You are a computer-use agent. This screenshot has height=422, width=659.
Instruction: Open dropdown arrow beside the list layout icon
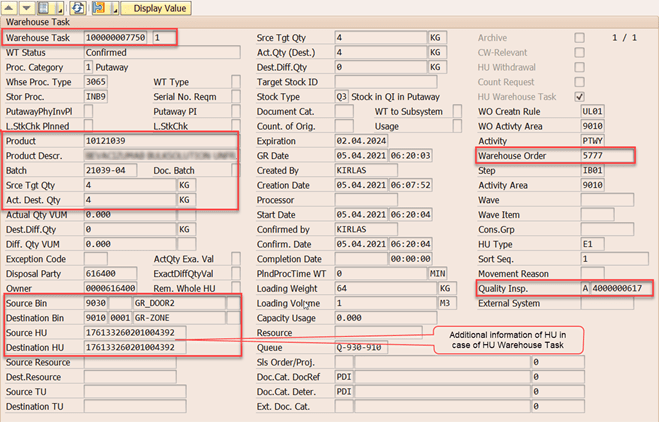[x=60, y=8]
